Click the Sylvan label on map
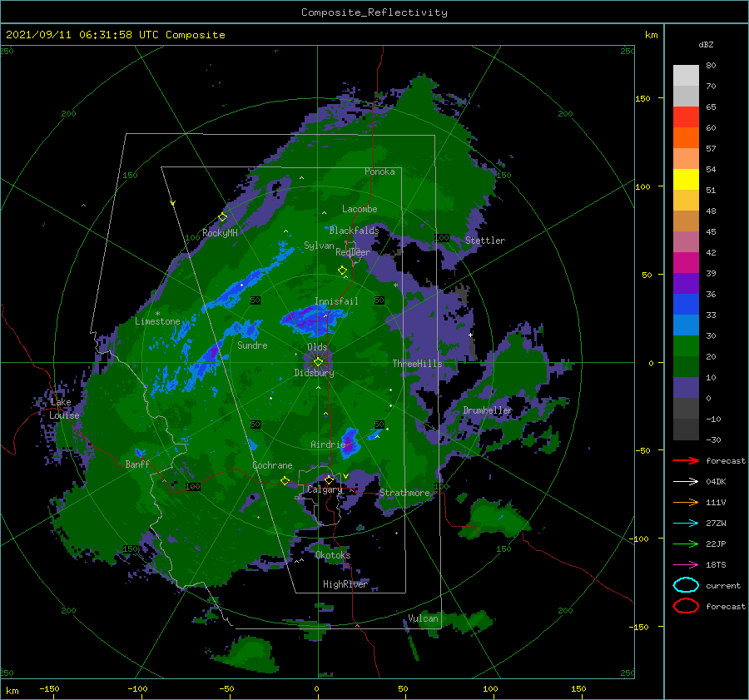 coord(319,246)
